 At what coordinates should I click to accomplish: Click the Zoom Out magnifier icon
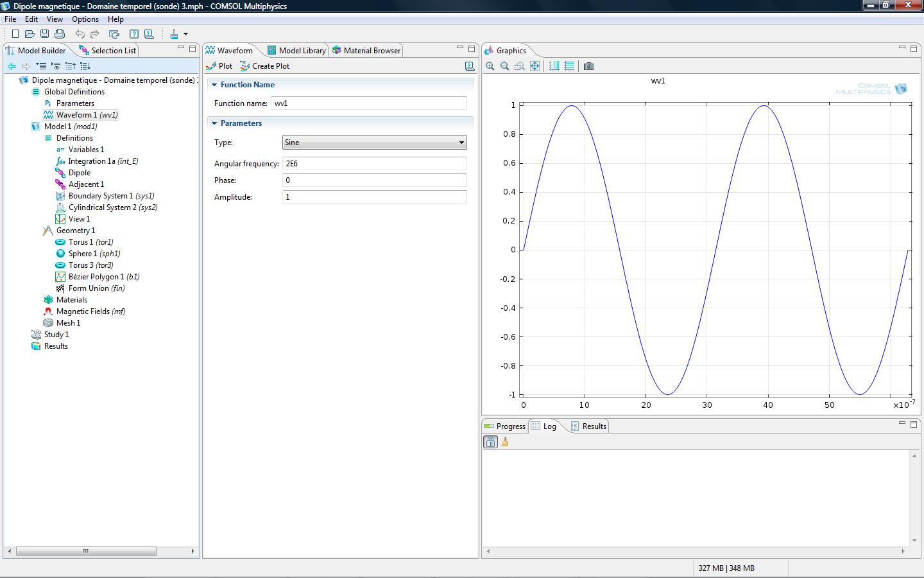pos(504,66)
